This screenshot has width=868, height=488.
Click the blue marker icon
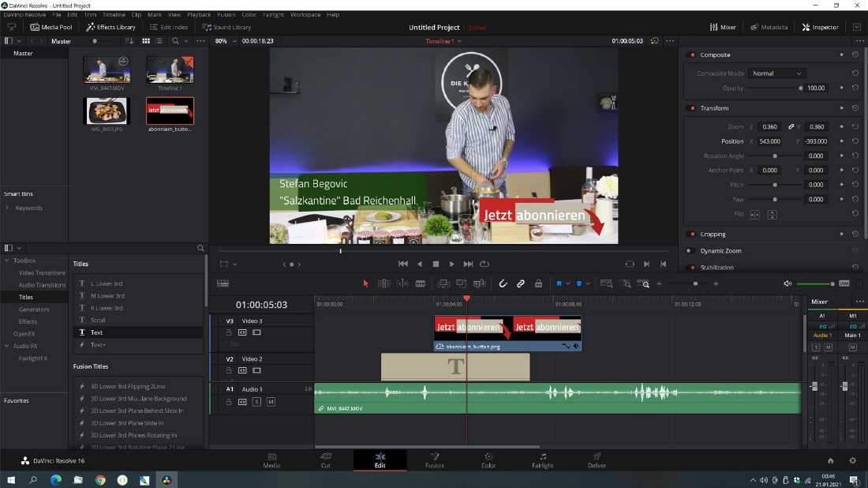click(x=579, y=283)
